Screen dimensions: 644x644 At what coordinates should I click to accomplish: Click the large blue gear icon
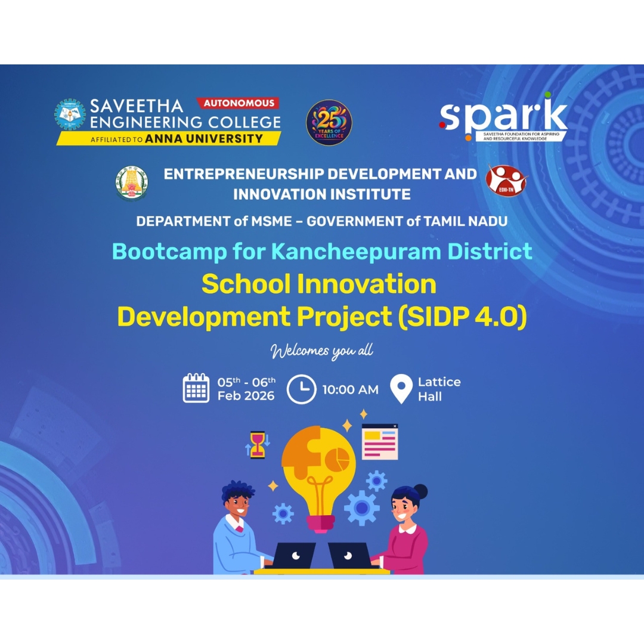pos(361,507)
